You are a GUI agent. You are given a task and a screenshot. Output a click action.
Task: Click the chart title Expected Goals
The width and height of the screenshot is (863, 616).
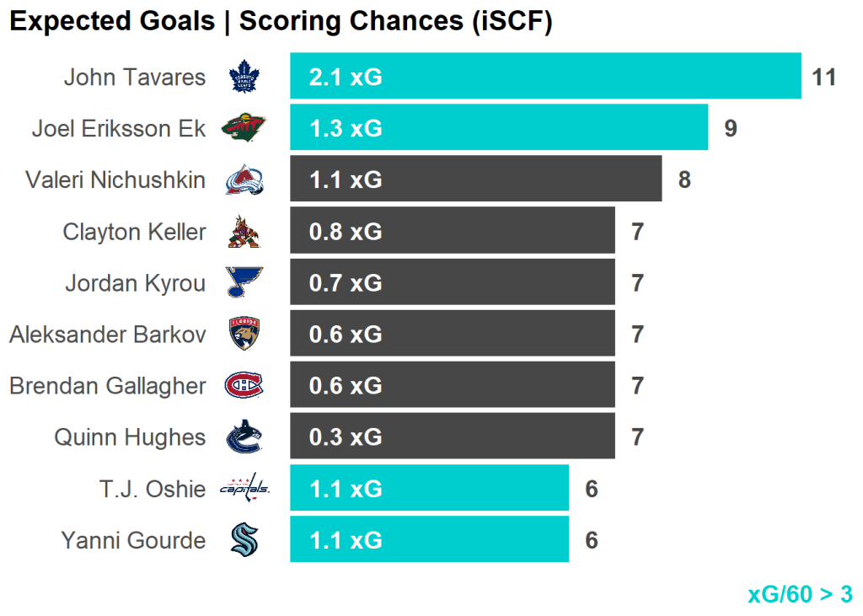coord(112,22)
